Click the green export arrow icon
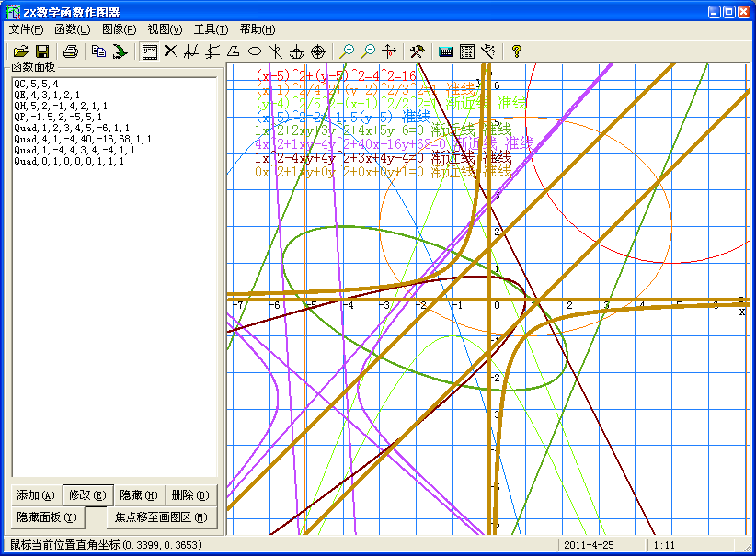Image resolution: width=756 pixels, height=556 pixels. click(x=120, y=51)
